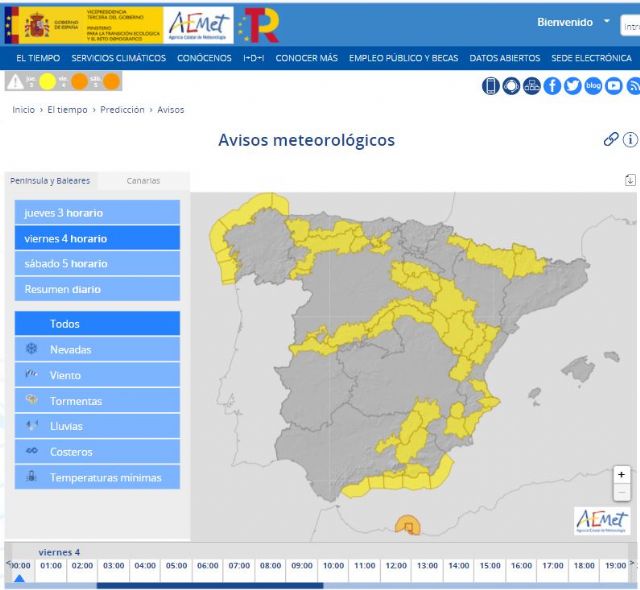Filter warnings by Lluvias
Screen dimensions: 640x590
pyautogui.click(x=97, y=426)
